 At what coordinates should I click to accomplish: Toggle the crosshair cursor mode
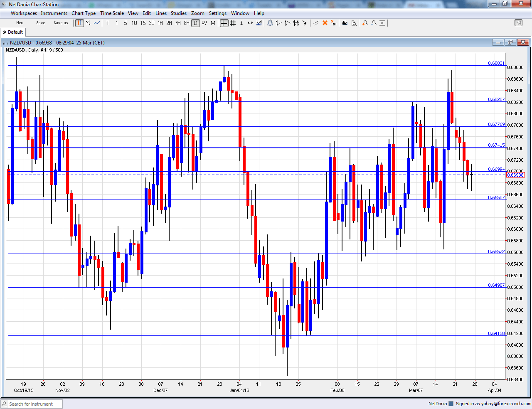coord(223,23)
